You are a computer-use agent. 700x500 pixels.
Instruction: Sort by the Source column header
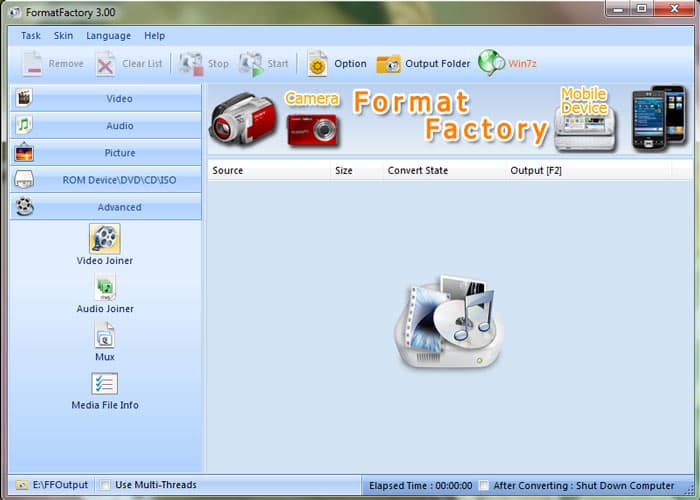coord(269,171)
